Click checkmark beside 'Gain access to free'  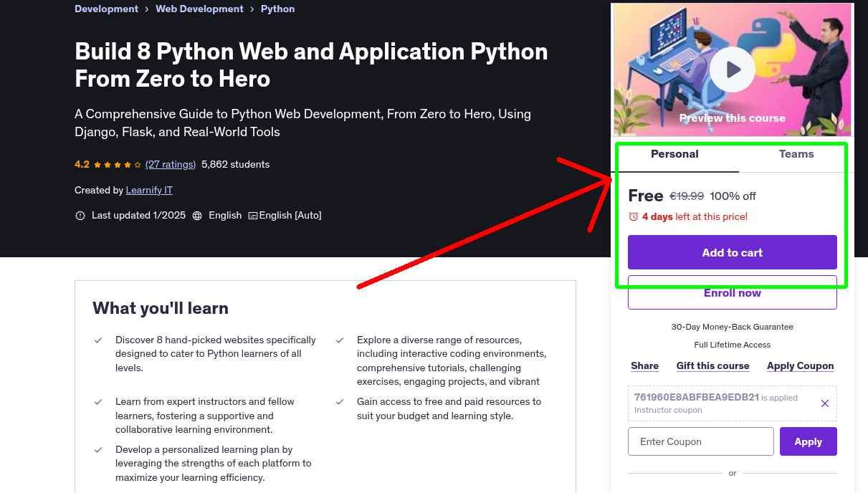tap(340, 402)
